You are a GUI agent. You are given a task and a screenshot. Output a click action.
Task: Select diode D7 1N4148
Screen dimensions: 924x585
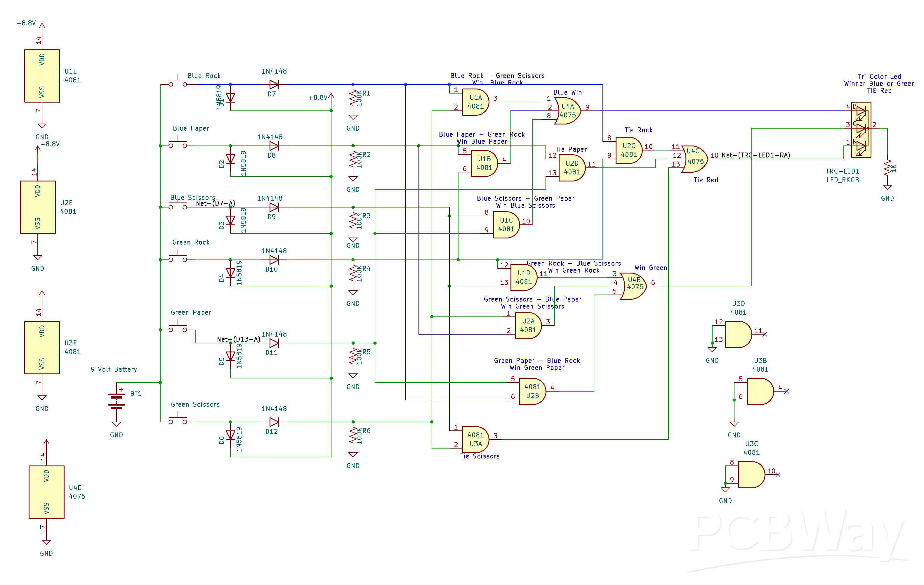point(274,84)
